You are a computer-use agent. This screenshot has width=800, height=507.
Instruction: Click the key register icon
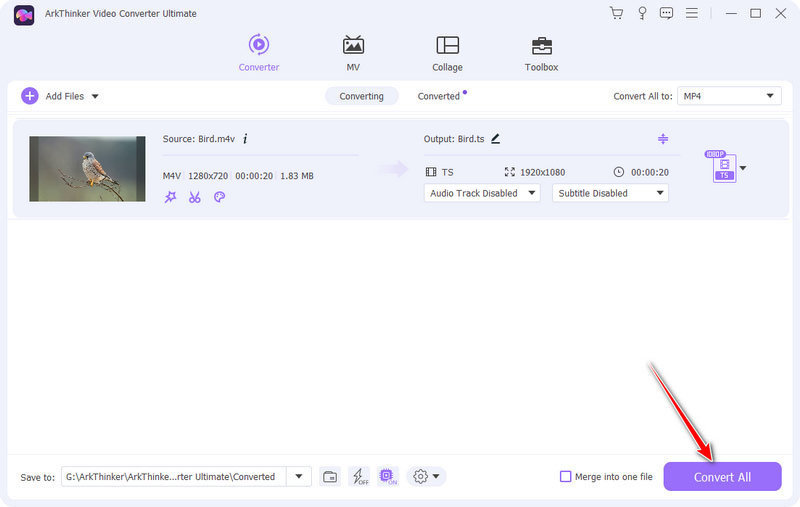pyautogui.click(x=642, y=13)
